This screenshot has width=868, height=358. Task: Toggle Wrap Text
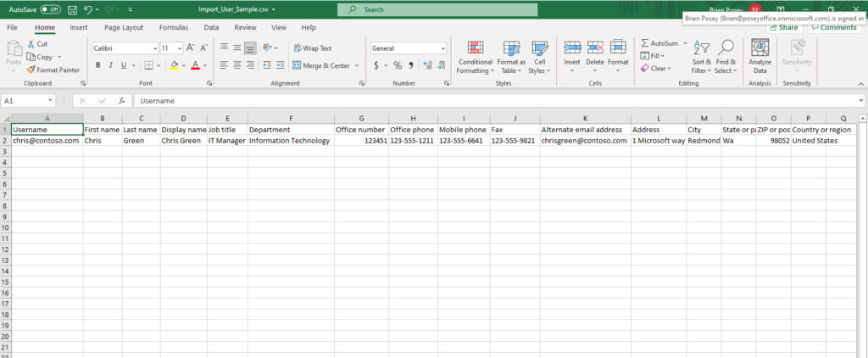[x=313, y=48]
